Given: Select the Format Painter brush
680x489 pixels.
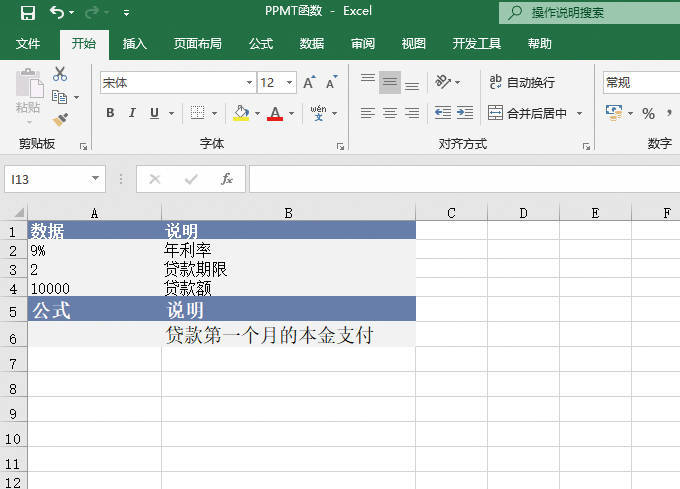Looking at the screenshot, I should click(x=60, y=120).
